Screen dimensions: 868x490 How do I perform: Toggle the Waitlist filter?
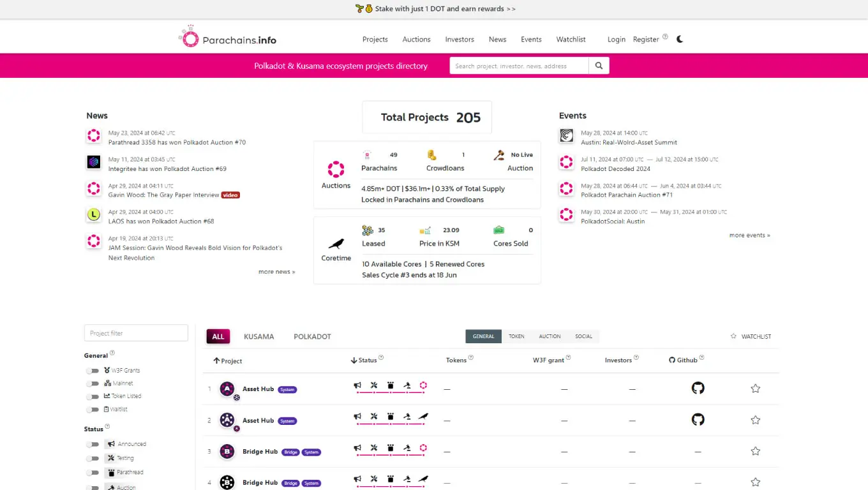93,410
